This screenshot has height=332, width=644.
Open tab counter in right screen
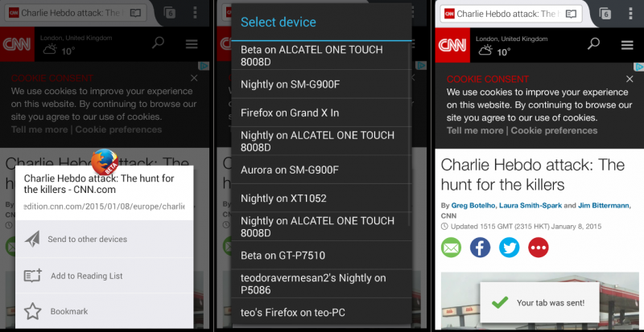(x=605, y=14)
